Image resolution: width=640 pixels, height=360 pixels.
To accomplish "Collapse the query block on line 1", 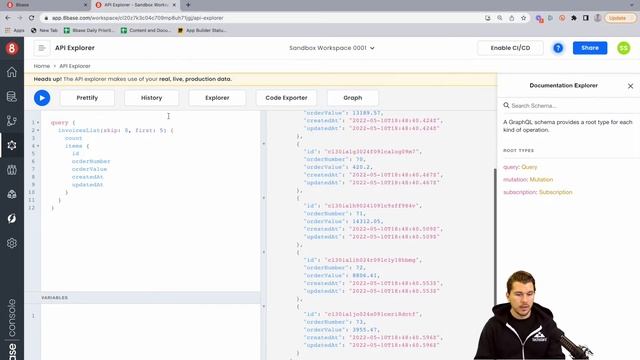I will (x=38, y=122).
